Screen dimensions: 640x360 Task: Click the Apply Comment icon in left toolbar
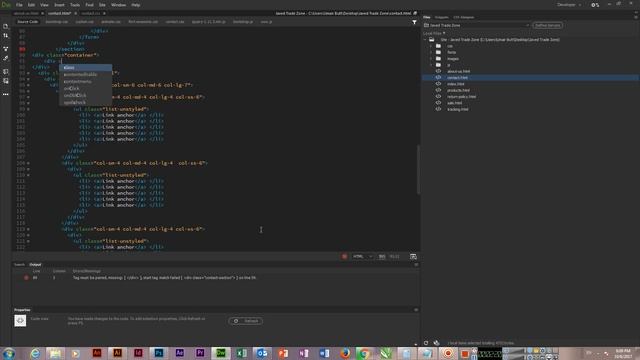pyautogui.click(x=6, y=81)
